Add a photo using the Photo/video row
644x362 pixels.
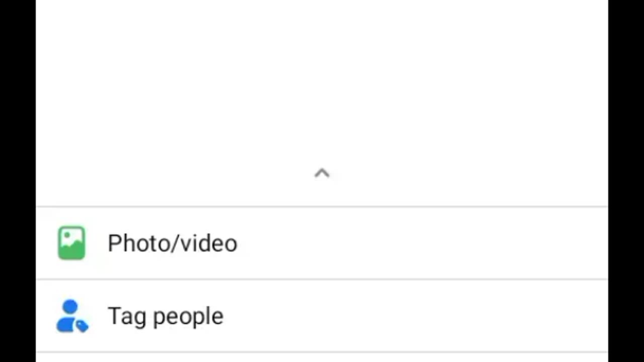pyautogui.click(x=322, y=243)
